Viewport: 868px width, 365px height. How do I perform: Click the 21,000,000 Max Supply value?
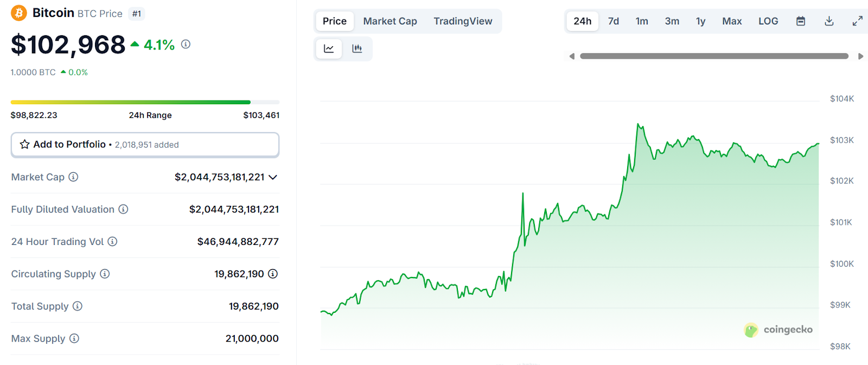[x=252, y=338]
